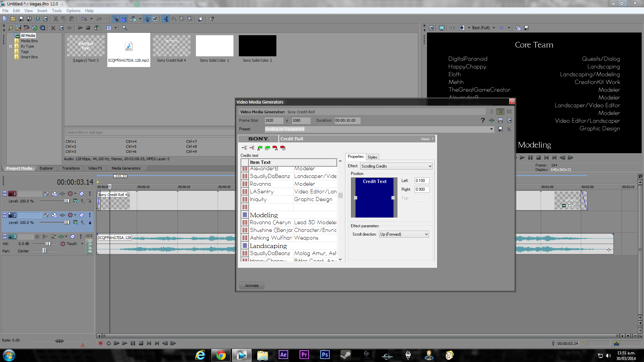This screenshot has height=362, width=644.
Task: Open the Tools menu
Action: [57, 11]
